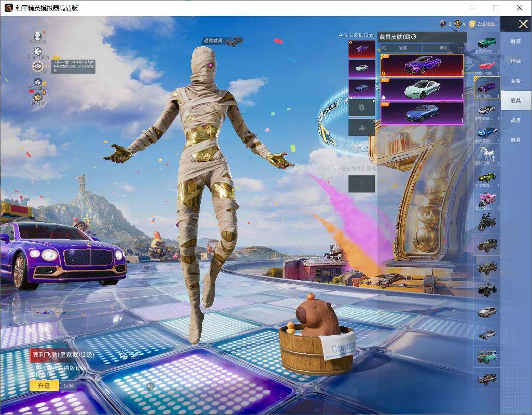Switch to the 枪械 (firearms) tab
The image size is (532, 415).
click(516, 61)
